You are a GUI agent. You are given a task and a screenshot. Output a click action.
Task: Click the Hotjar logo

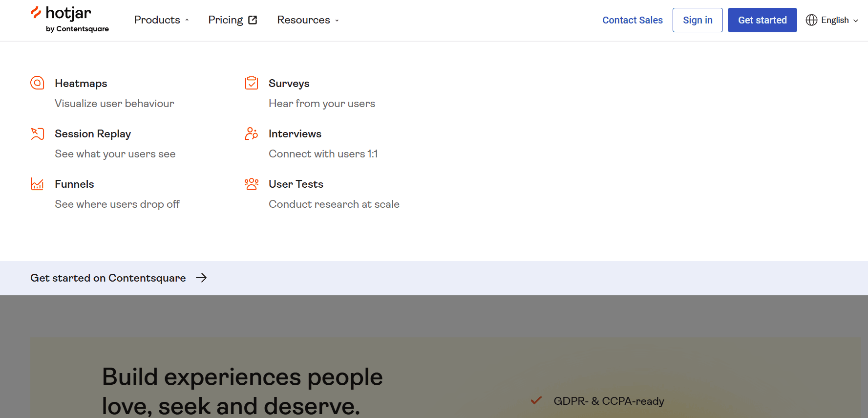(x=69, y=20)
